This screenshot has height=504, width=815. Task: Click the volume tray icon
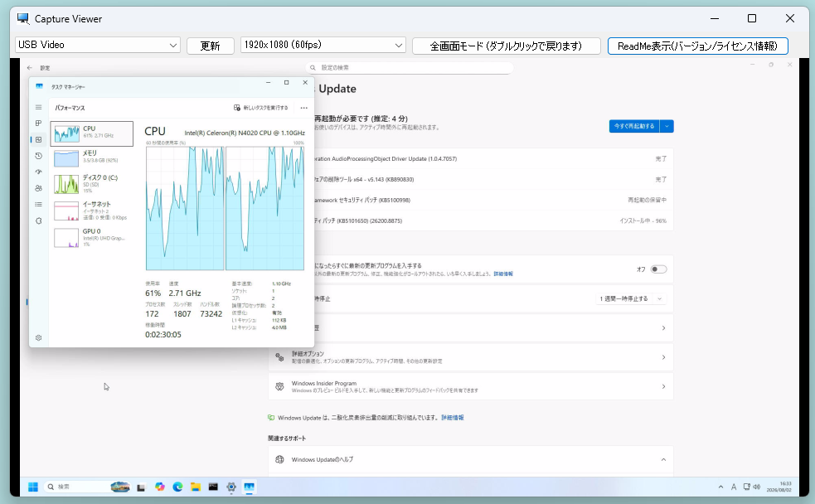[x=757, y=487]
